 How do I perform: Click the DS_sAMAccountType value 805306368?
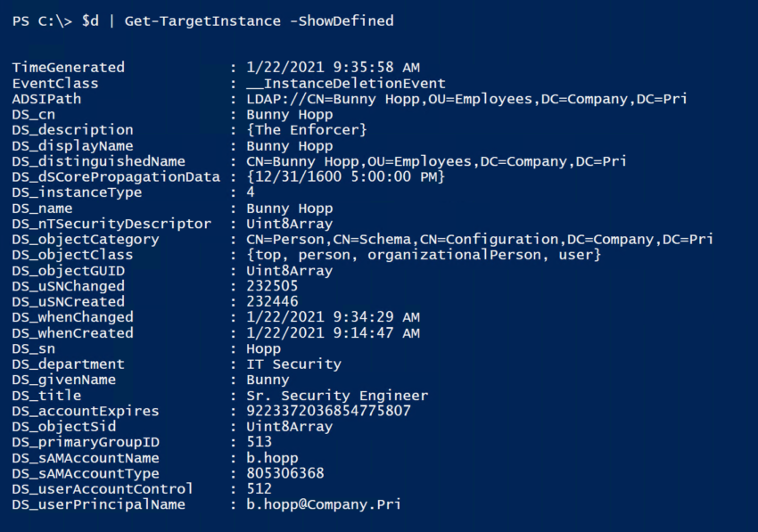(285, 473)
